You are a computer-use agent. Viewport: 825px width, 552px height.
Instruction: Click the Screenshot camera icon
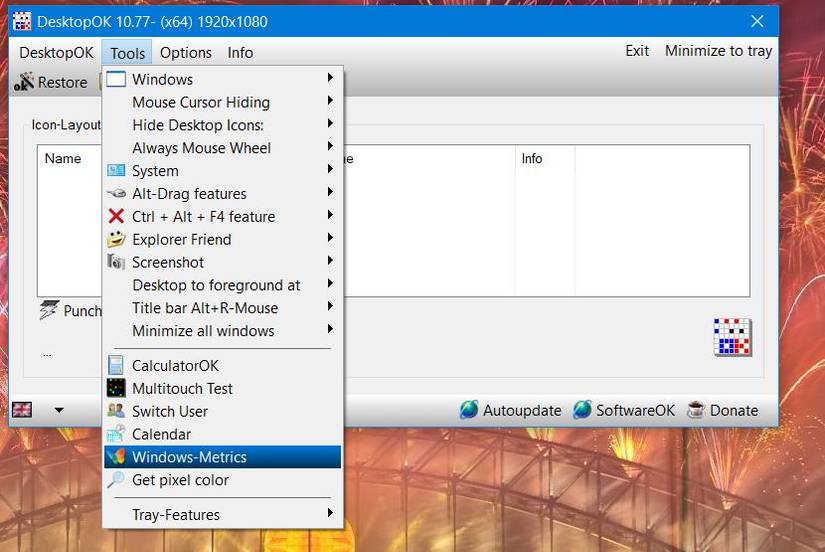pyautogui.click(x=116, y=262)
